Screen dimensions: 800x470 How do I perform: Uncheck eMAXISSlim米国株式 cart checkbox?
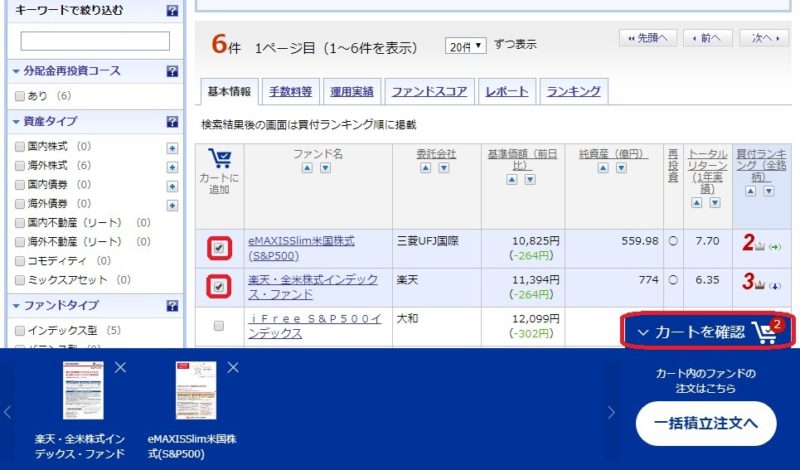pos(219,249)
